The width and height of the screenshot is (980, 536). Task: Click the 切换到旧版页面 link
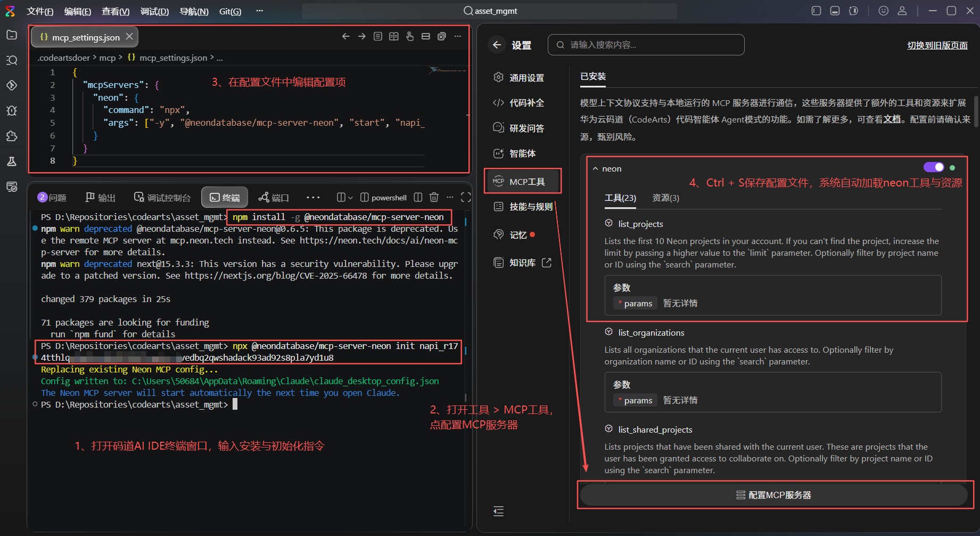[937, 45]
